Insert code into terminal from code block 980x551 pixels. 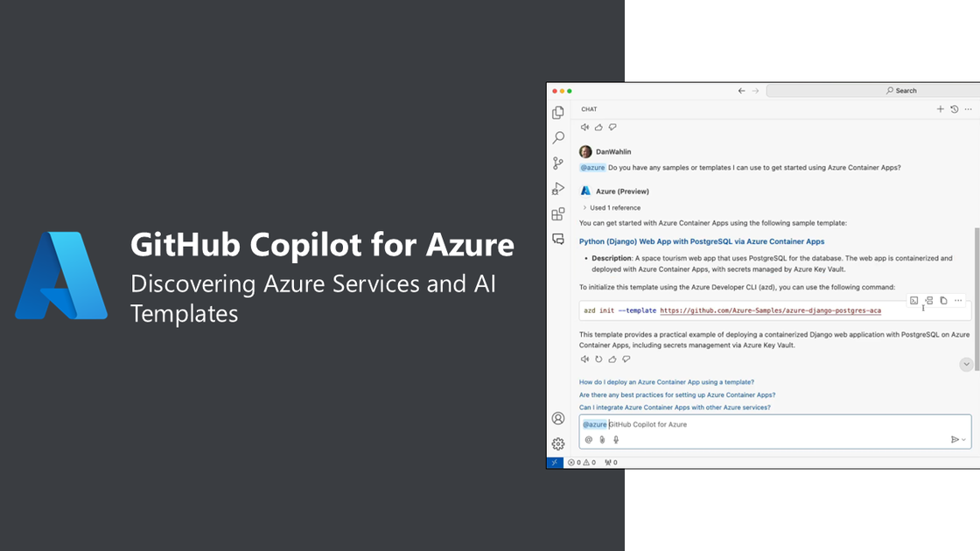[x=913, y=300]
